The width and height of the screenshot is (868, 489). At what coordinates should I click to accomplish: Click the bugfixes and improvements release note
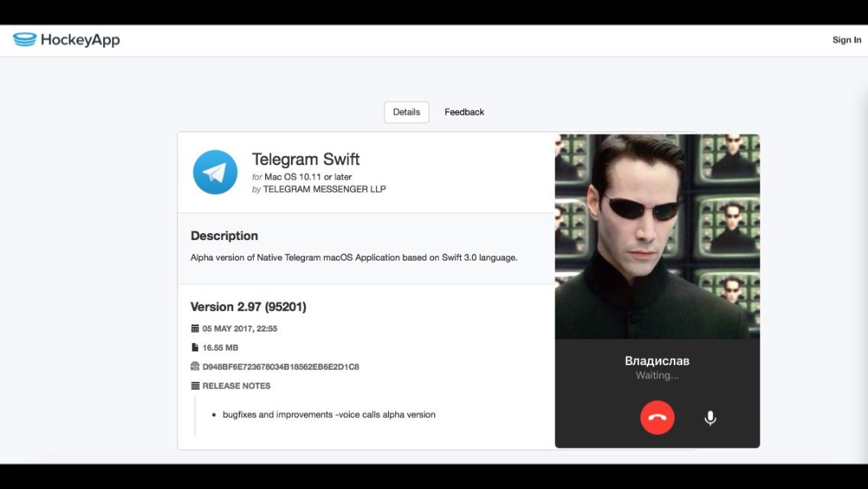[329, 414]
